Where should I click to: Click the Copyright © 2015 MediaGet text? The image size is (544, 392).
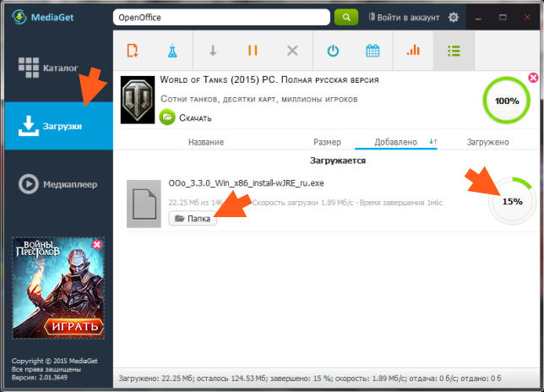point(54,361)
